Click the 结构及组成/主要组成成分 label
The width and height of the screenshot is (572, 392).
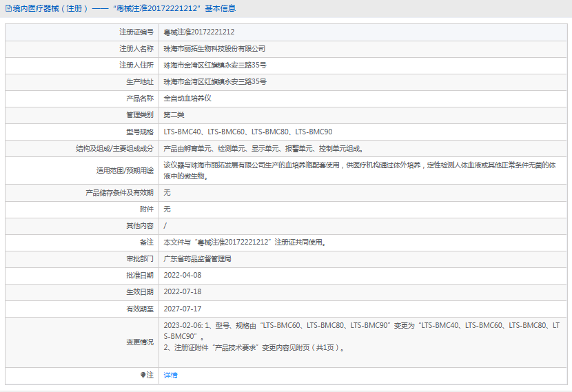pyautogui.click(x=115, y=149)
